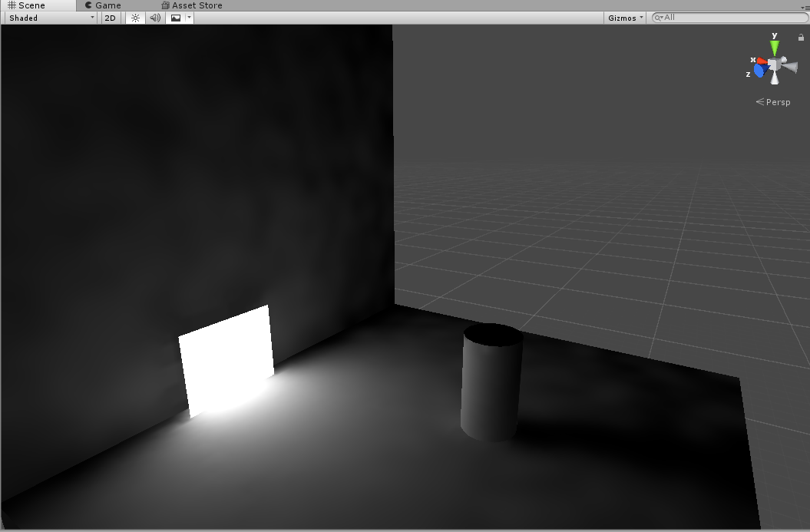810x532 pixels.
Task: Click the search magnifier filter icon
Action: pos(659,18)
